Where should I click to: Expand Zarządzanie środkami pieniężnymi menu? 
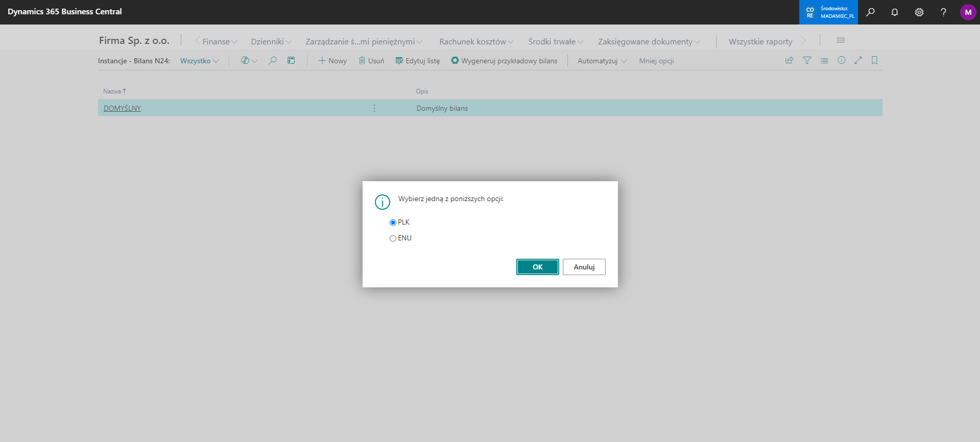pos(364,42)
